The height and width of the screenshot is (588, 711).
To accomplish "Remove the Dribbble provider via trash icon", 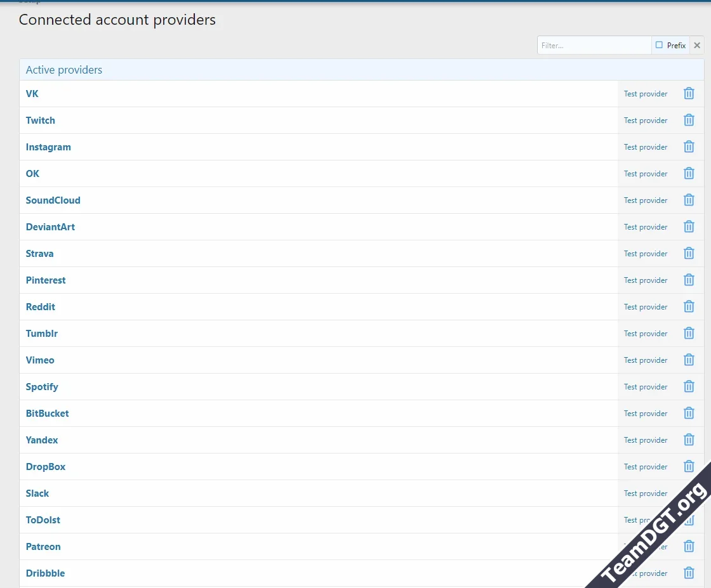I will [x=689, y=573].
